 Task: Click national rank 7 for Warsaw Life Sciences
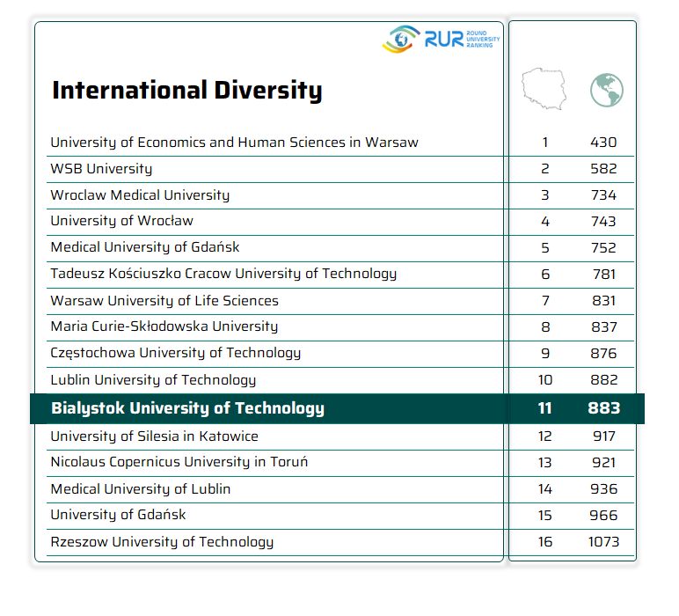545,301
